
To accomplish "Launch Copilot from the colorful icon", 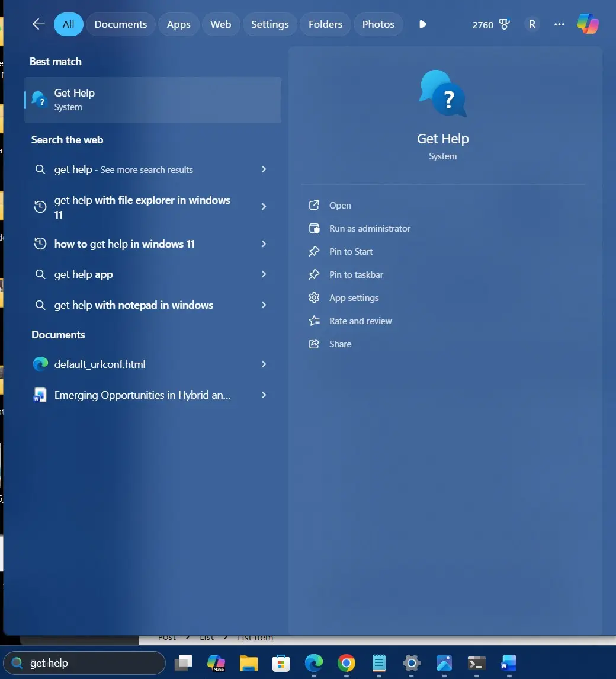I will pyautogui.click(x=588, y=24).
